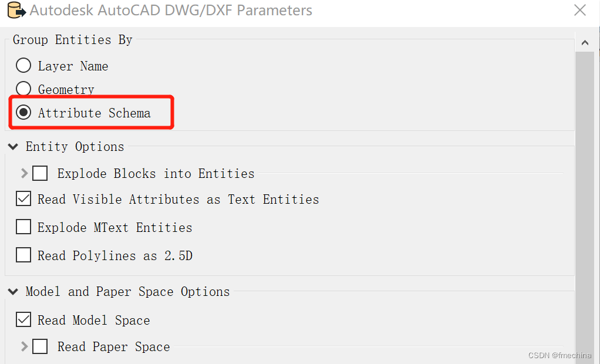Disable Read Model Space
Viewport: 600px width, 364px height.
click(23, 319)
